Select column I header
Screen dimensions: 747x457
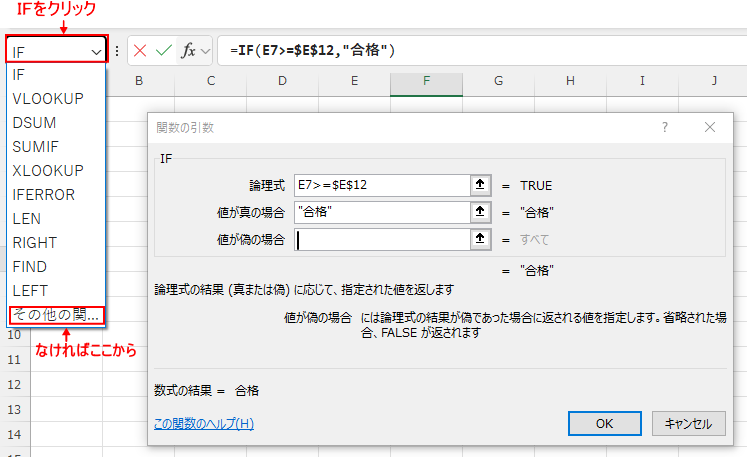click(642, 81)
